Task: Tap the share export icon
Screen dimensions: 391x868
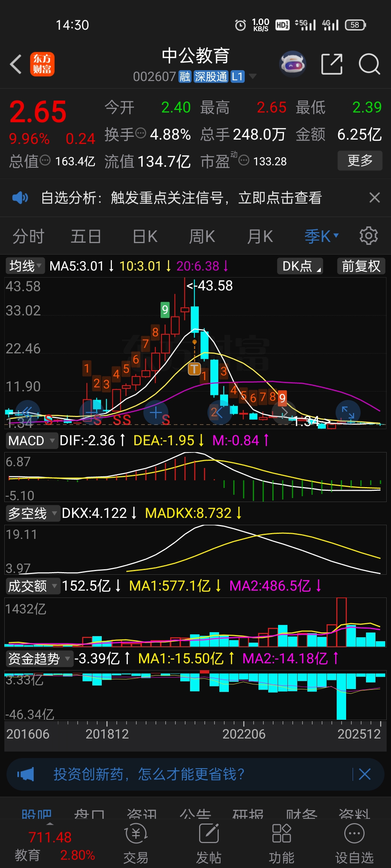Action: 332,64
